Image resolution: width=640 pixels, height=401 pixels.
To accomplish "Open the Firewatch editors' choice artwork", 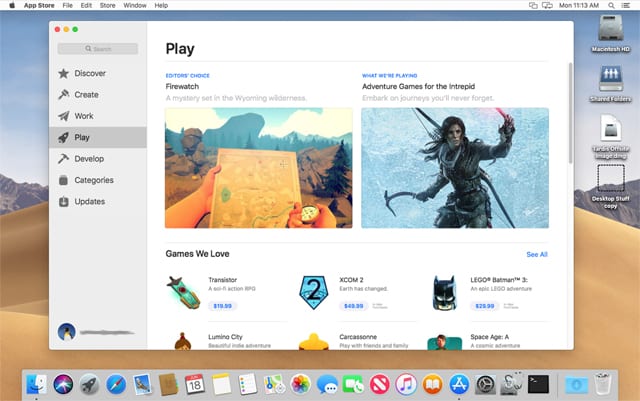I will click(x=258, y=167).
